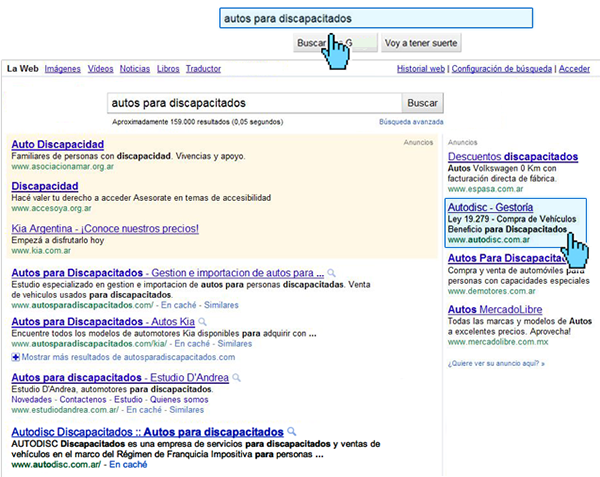Click '¿Quiere ver su anuncio aquí?' link
Image resolution: width=600 pixels, height=477 pixels.
click(x=496, y=363)
